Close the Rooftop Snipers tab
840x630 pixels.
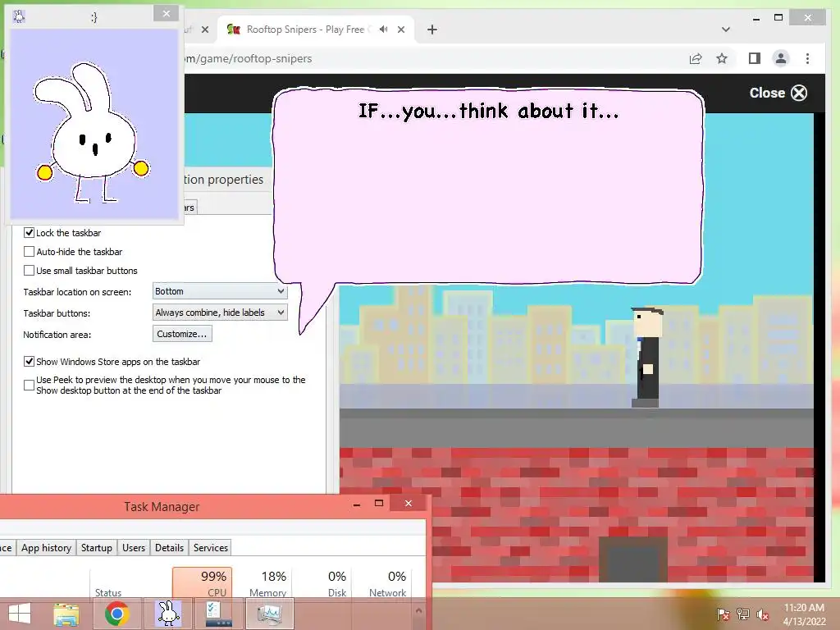pyautogui.click(x=401, y=30)
